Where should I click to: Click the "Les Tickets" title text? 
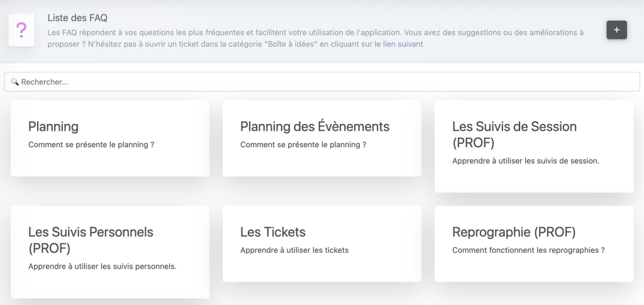click(273, 232)
